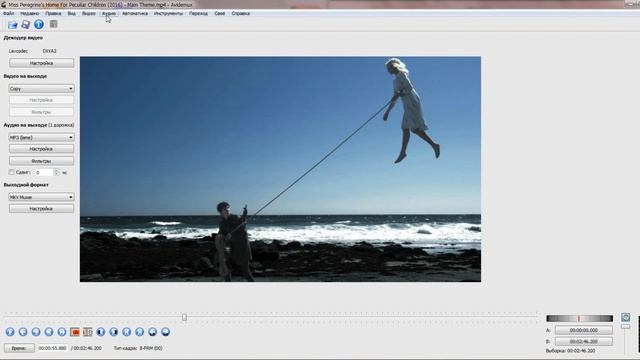The image size is (640, 360).
Task: Seek forward one minute
Action: pyautogui.click(x=165, y=332)
